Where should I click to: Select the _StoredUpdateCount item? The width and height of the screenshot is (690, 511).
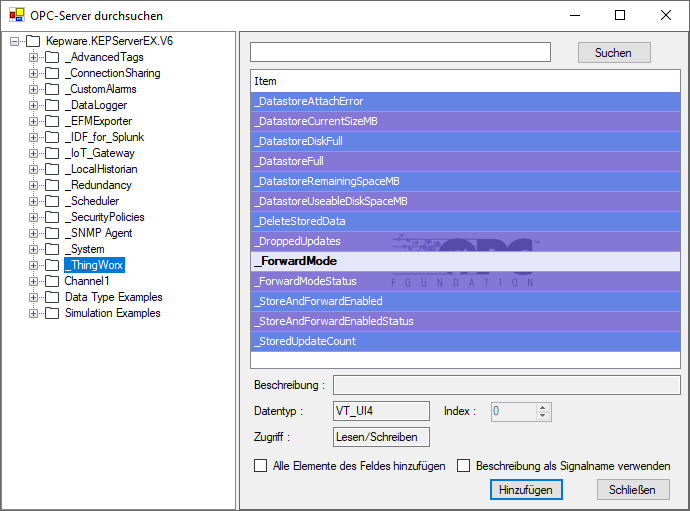465,342
